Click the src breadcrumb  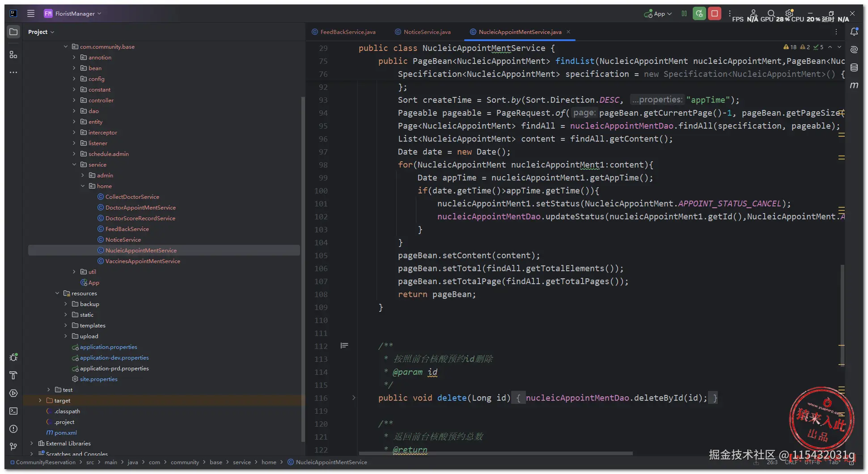[x=90, y=462]
